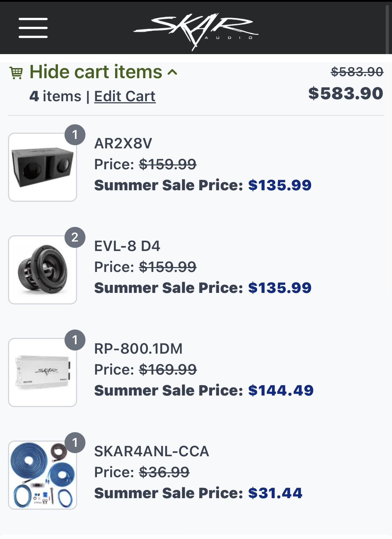The width and height of the screenshot is (392, 539).
Task: Click quantity badge showing 2 on EVL-8
Action: 75,237
